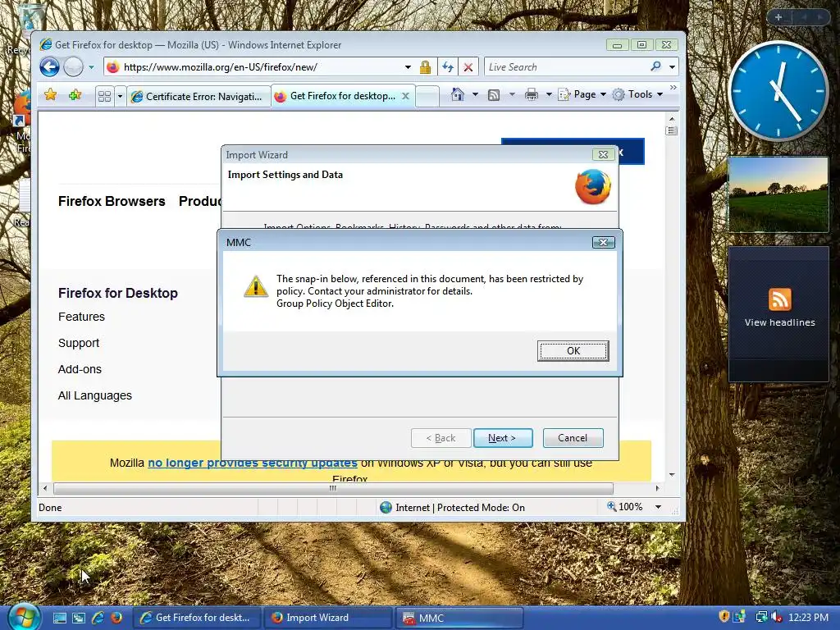Switch to the Certificate Error tab
This screenshot has width=840, height=630.
(x=199, y=97)
